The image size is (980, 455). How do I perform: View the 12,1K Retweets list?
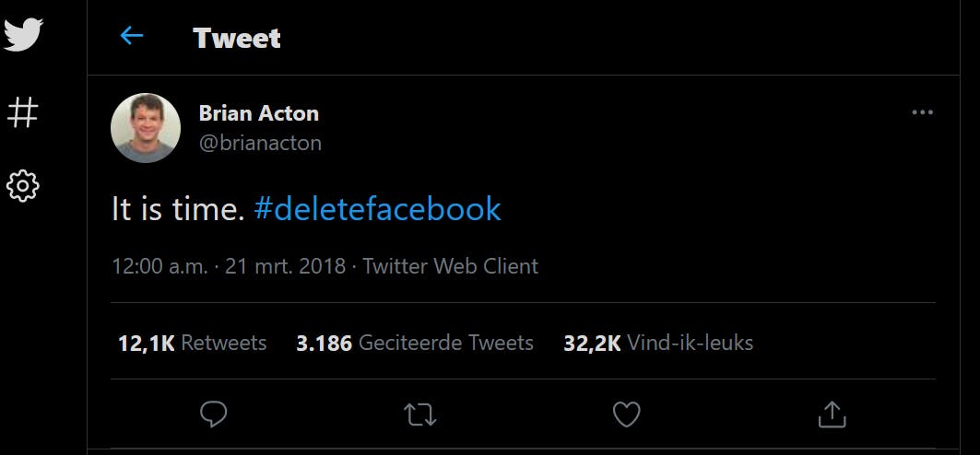(192, 344)
